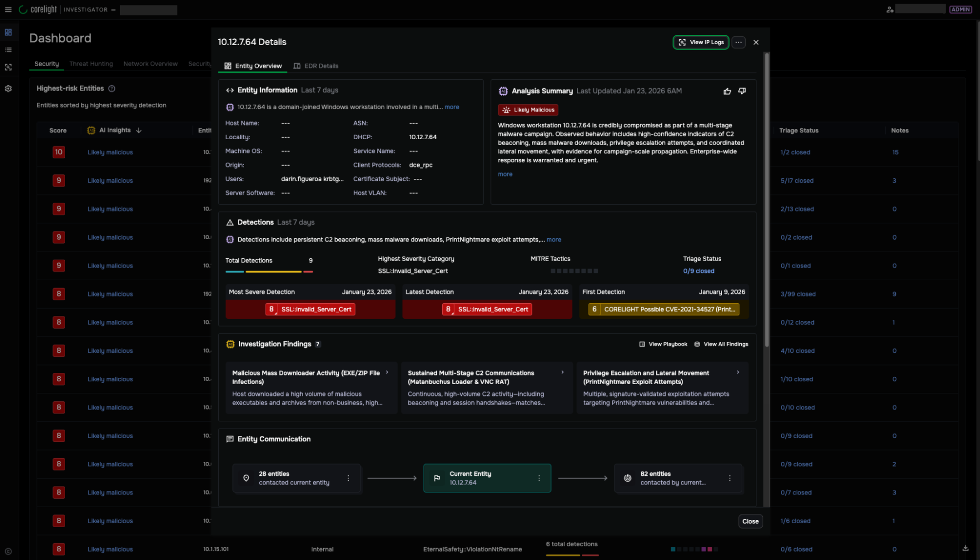Toggle AI Insights column sort direction
The height and width of the screenshot is (560, 980).
coord(139,130)
